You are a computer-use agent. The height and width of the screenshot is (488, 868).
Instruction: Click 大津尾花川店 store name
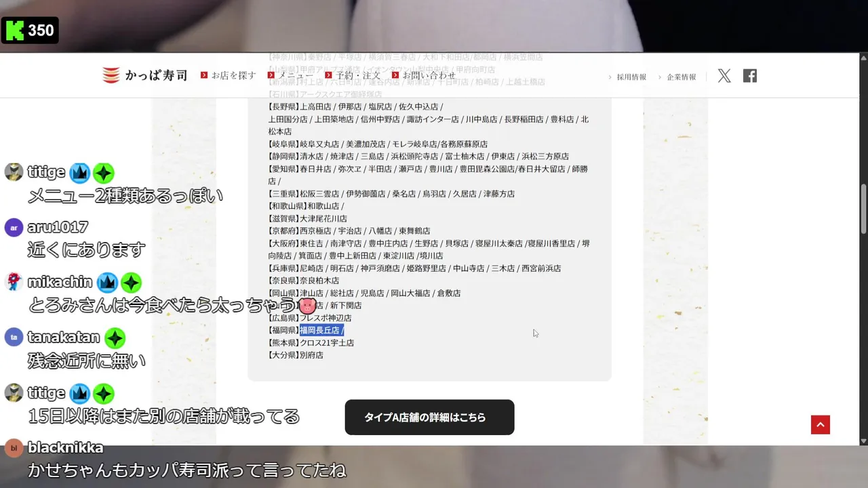(323, 219)
